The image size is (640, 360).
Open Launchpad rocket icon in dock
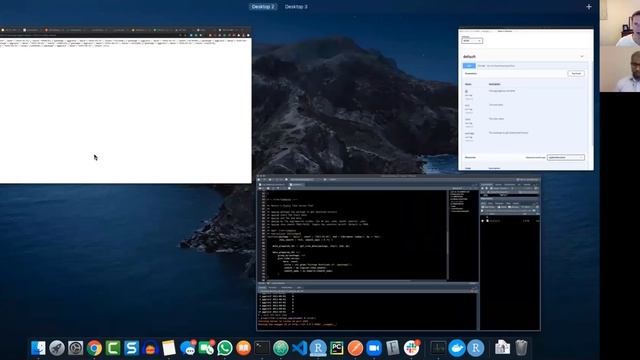point(57,348)
